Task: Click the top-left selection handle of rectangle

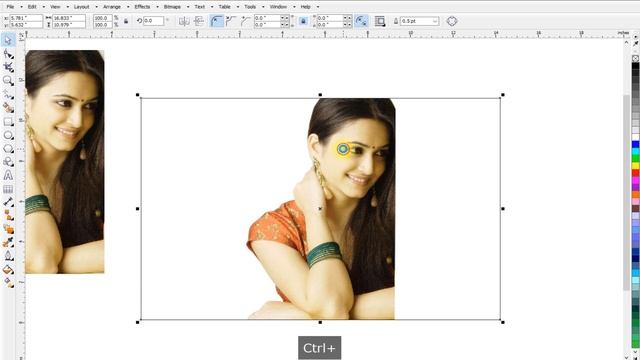Action: [138, 95]
